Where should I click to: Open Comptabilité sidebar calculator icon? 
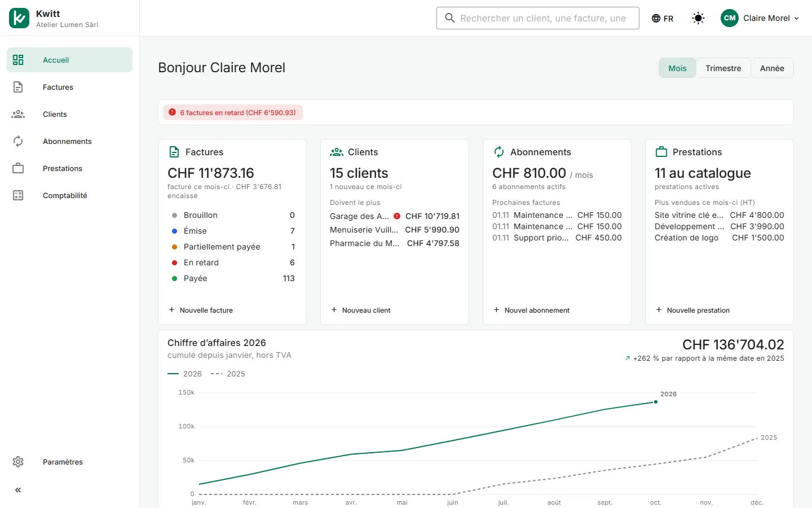[18, 195]
